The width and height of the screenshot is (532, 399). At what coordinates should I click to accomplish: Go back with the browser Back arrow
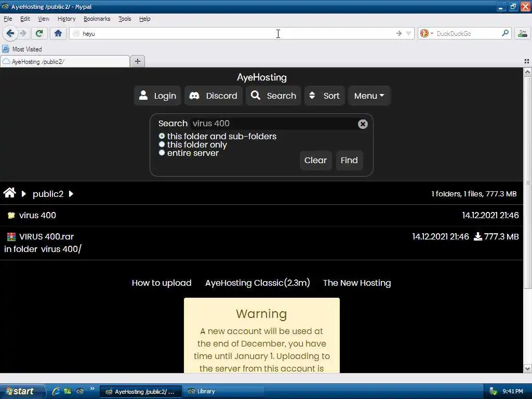pyautogui.click(x=10, y=33)
